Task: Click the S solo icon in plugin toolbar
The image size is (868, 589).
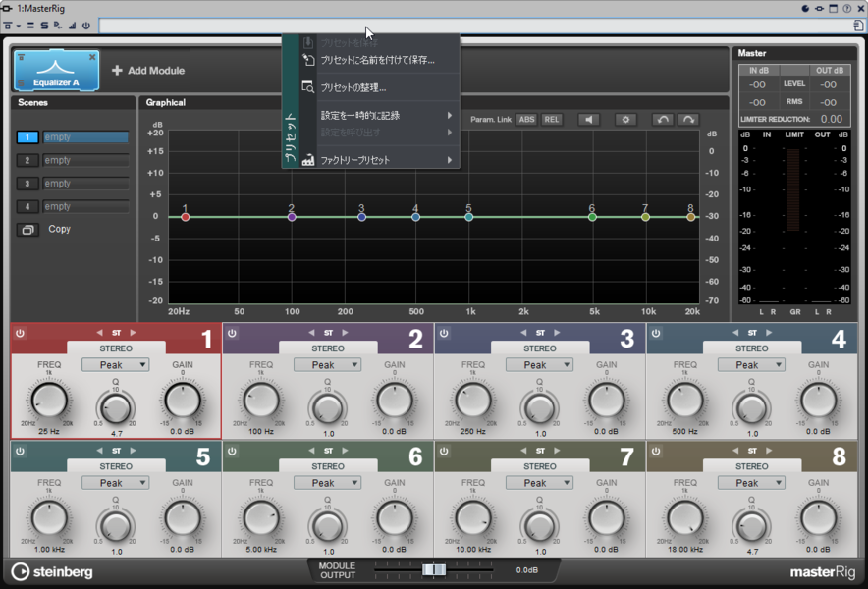Action: pyautogui.click(x=44, y=26)
